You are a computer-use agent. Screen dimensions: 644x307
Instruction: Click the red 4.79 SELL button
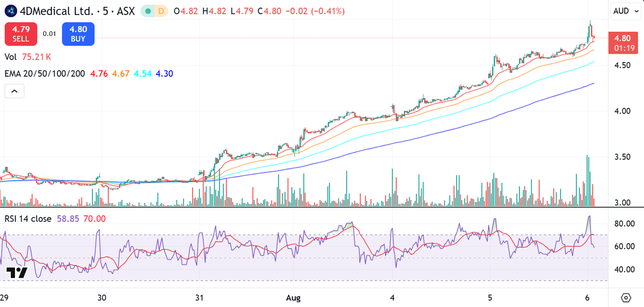(x=21, y=34)
